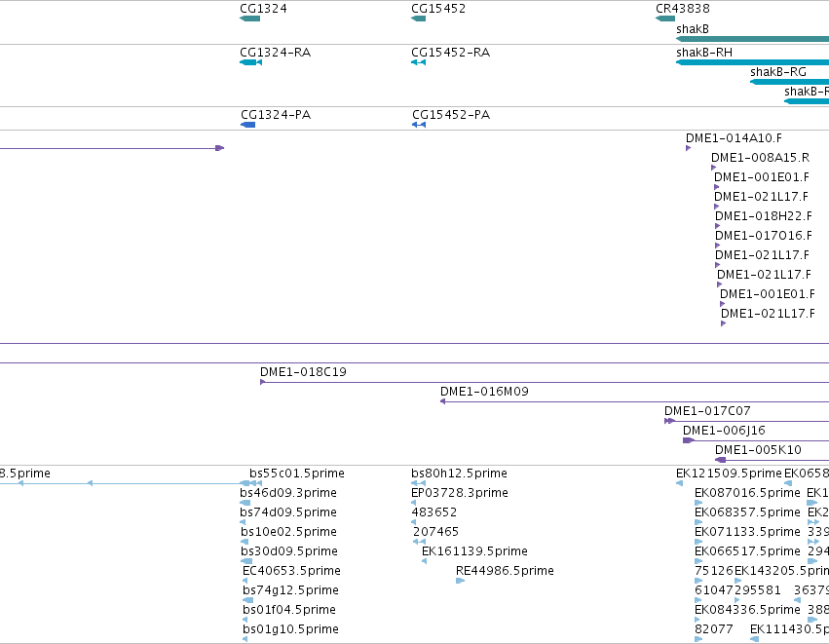Click EST label bs55c01.5prime
The width and height of the screenshot is (829, 644).
click(296, 474)
